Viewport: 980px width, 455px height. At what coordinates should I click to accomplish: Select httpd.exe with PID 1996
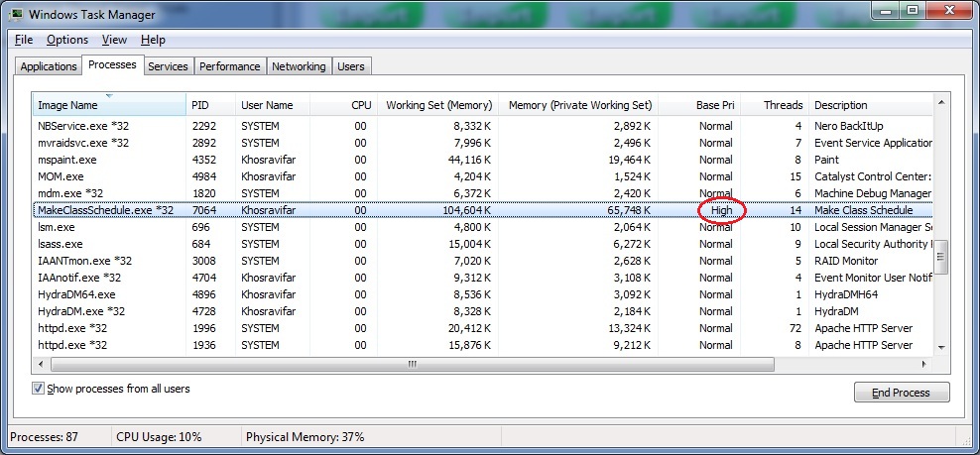coord(482,328)
